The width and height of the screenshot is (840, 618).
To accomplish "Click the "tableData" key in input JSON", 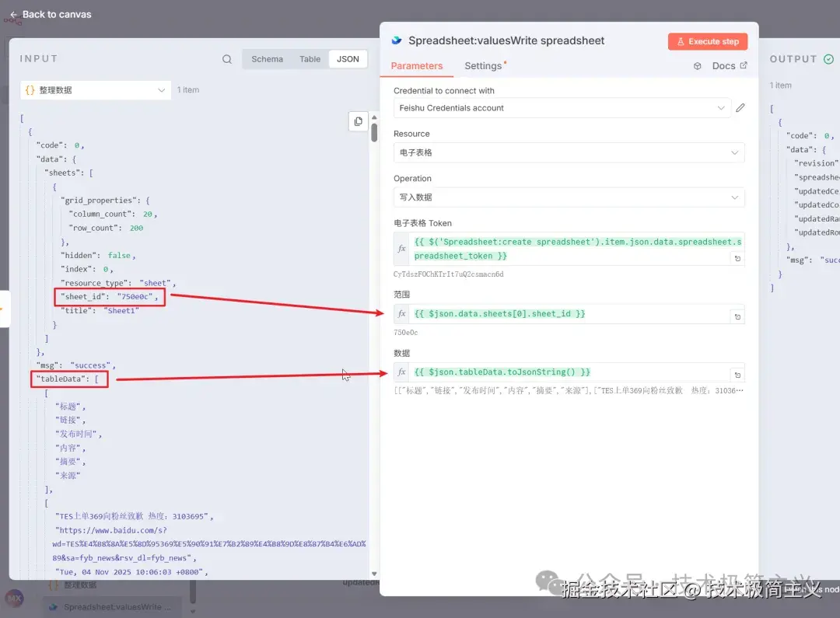I will pos(61,379).
